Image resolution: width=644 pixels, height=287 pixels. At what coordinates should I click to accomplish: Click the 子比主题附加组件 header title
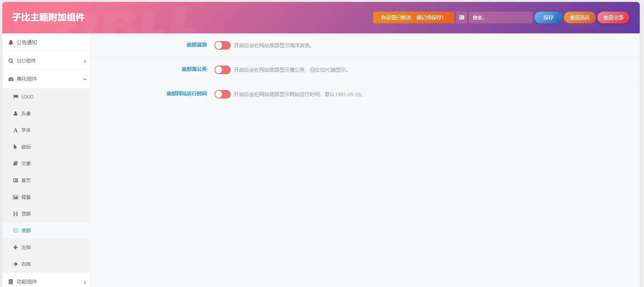point(48,17)
